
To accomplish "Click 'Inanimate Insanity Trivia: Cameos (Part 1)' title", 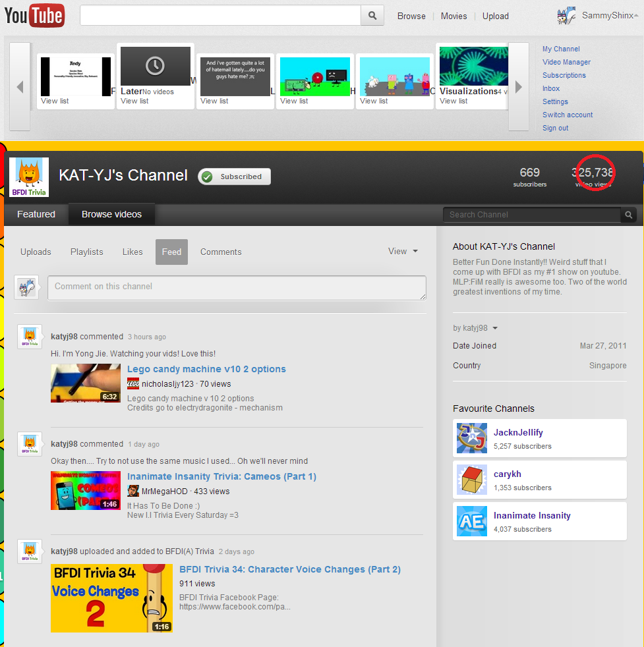I will pyautogui.click(x=221, y=476).
